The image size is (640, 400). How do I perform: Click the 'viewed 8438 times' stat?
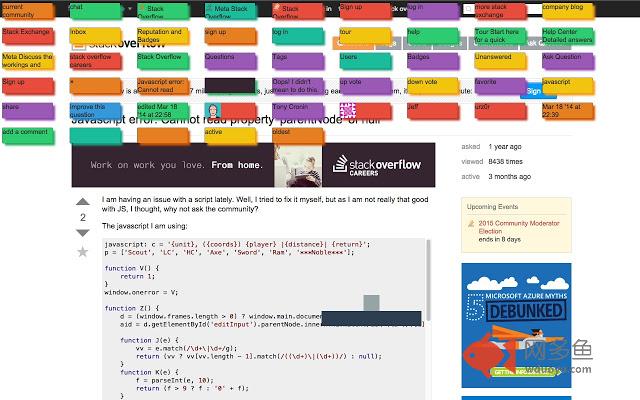coord(492,162)
